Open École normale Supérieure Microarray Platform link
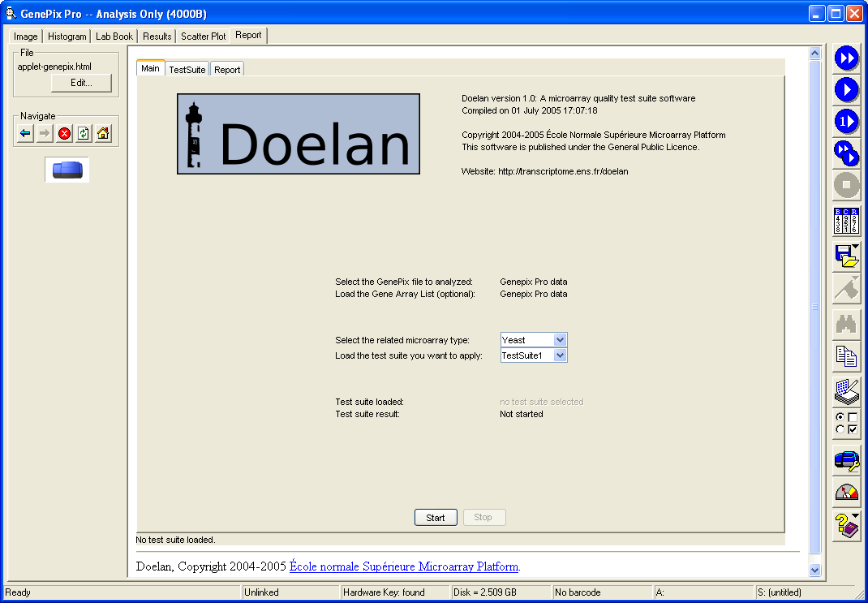Image resolution: width=868 pixels, height=603 pixels. pos(404,567)
